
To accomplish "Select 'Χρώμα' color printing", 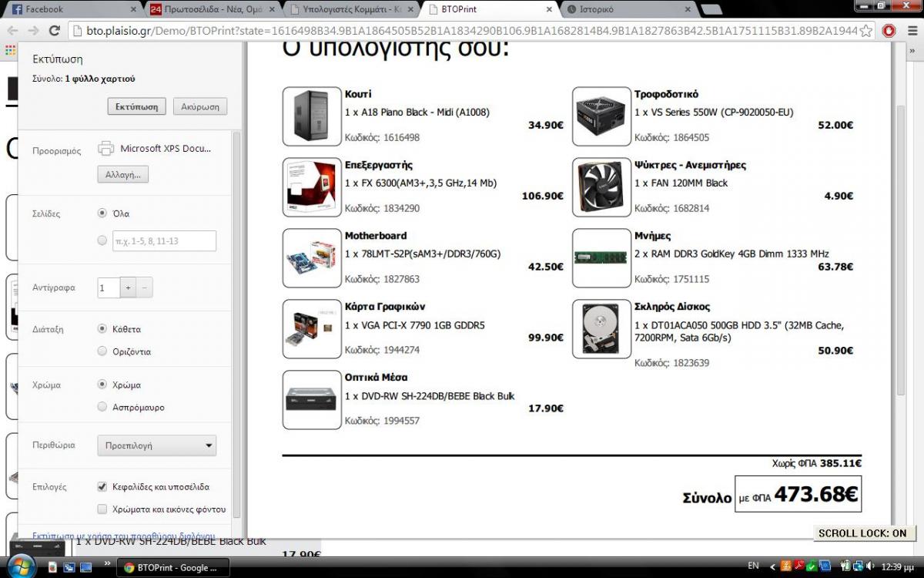I will 102,384.
